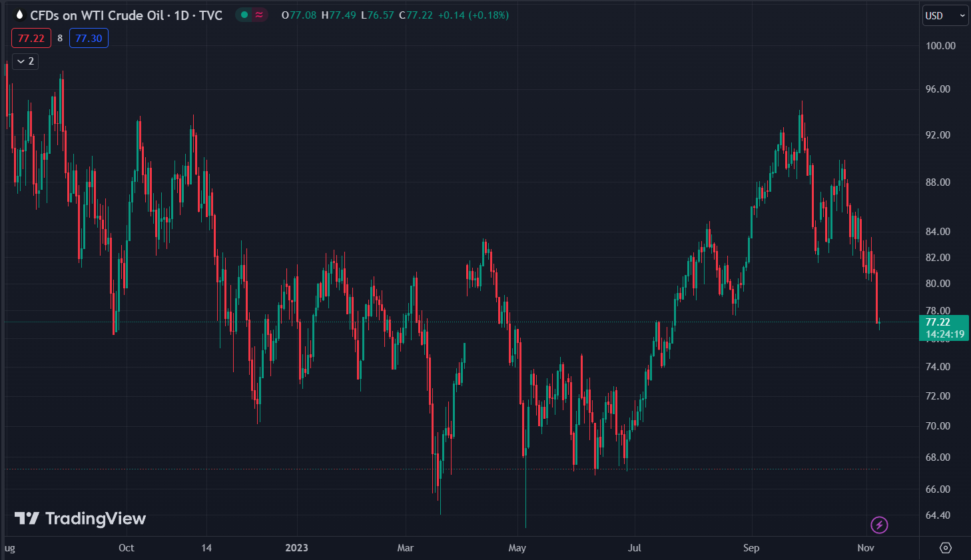Screen dimensions: 971x560
Task: Click the 100.00 level on price scale
Action: (940, 46)
